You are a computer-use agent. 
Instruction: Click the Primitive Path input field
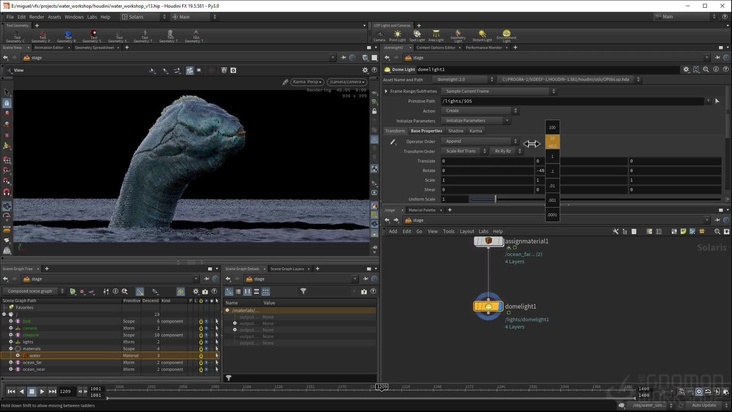pos(572,101)
